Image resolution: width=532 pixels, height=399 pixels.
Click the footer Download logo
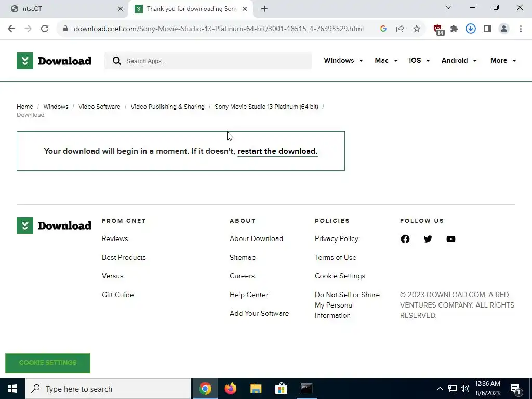point(54,225)
